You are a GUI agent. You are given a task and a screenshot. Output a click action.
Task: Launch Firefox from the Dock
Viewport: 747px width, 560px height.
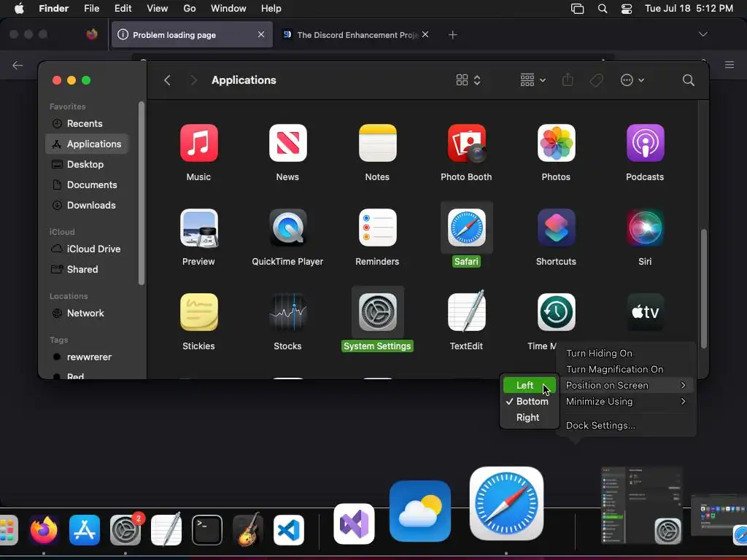pyautogui.click(x=44, y=529)
